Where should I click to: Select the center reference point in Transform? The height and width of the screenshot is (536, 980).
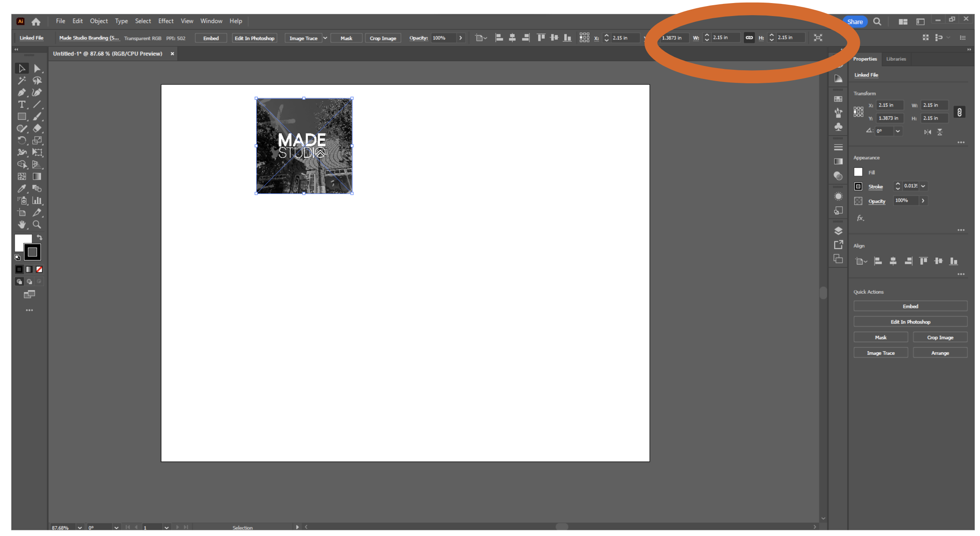(x=858, y=112)
